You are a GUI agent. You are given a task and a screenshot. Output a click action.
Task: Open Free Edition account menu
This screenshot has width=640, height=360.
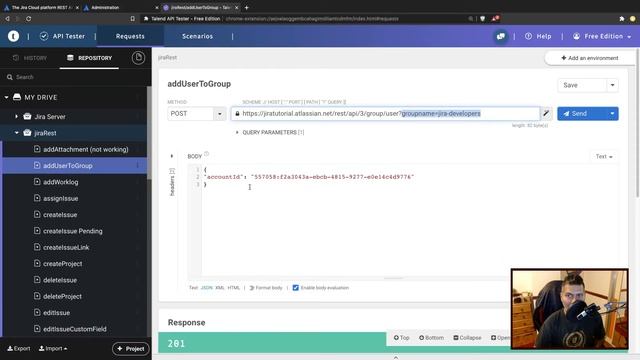pos(602,36)
